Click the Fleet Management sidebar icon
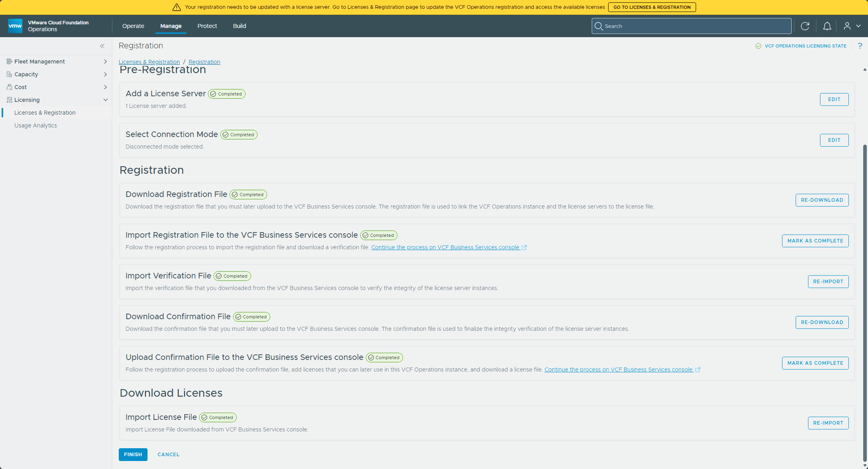Image resolution: width=868 pixels, height=469 pixels. tap(10, 62)
